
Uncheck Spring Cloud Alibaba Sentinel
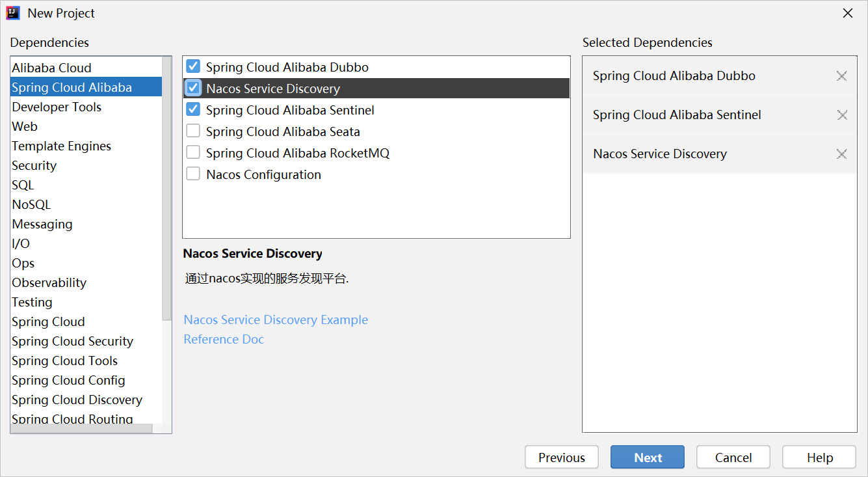(x=192, y=109)
